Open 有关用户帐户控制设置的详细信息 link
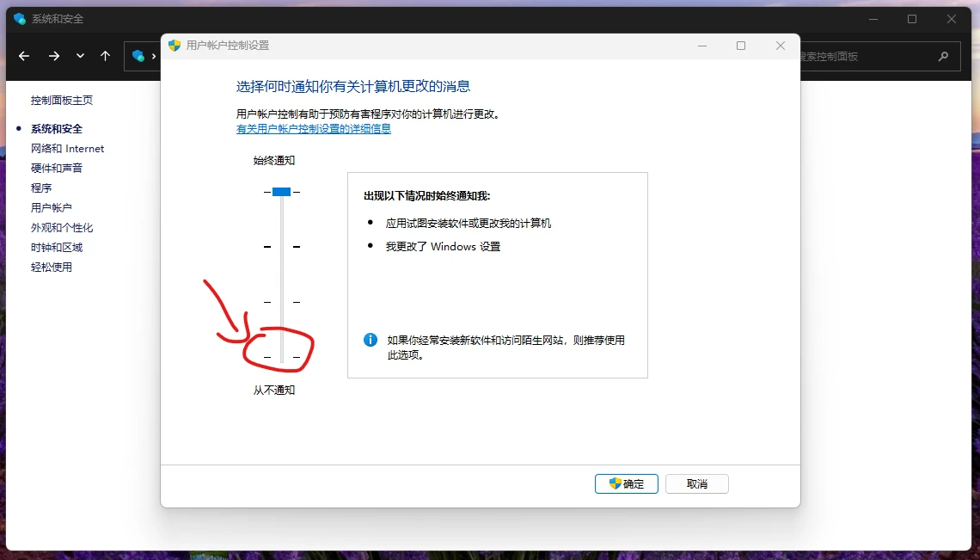This screenshot has width=980, height=560. pos(314,129)
